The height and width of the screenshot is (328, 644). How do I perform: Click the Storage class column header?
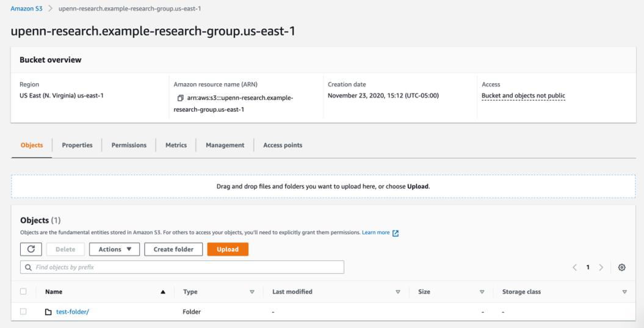[x=521, y=292]
